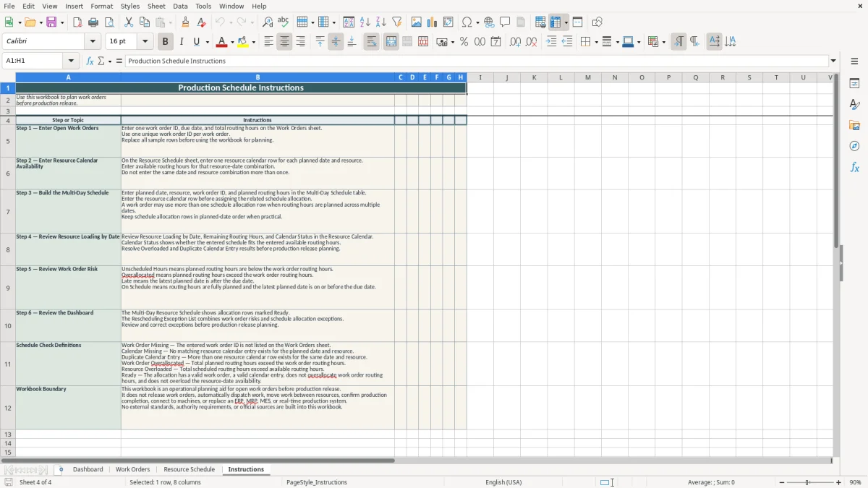
Task: Open the Navigator from the sidebar compass
Action: click(x=854, y=146)
